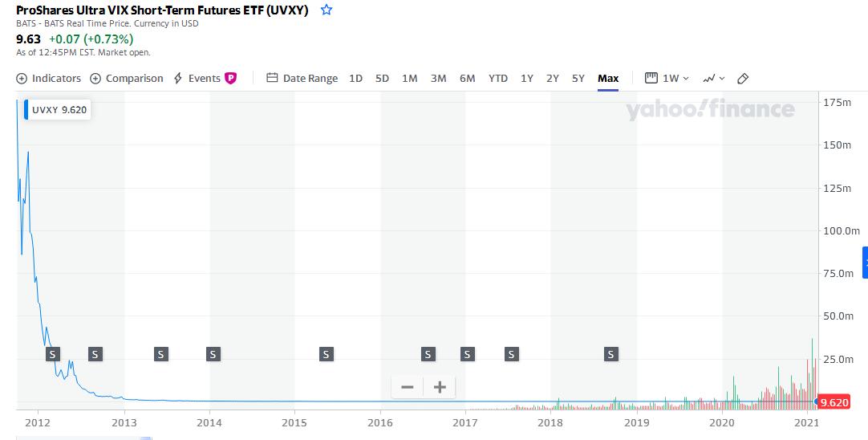Open the Events option with lightning icon

point(197,78)
